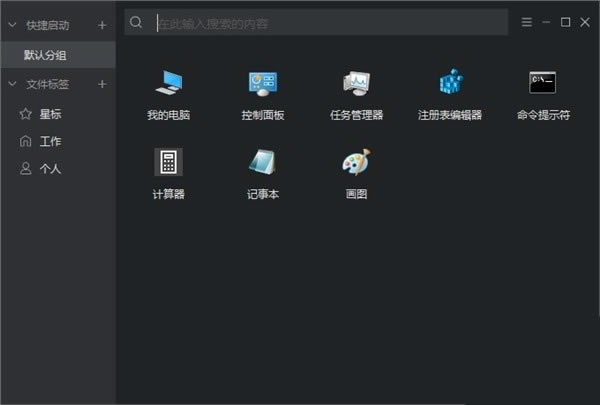Viewport: 600px width, 405px height.
Task: Open the 命令提示符 shortcut
Action: [543, 82]
